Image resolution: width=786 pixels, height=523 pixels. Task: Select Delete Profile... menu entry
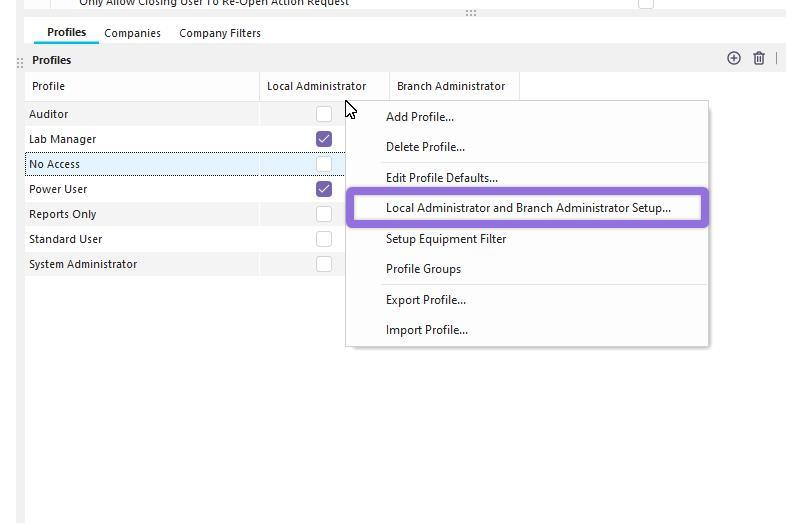point(425,147)
